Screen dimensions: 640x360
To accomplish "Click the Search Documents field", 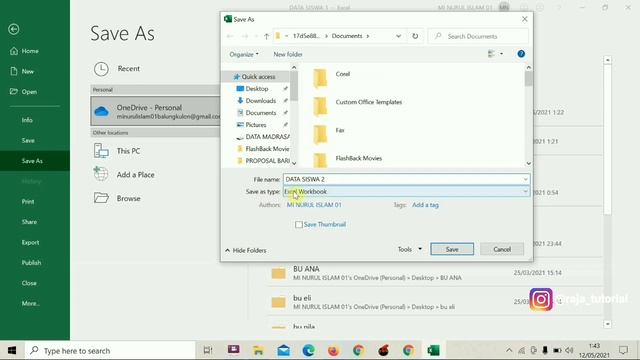I will (x=478, y=36).
